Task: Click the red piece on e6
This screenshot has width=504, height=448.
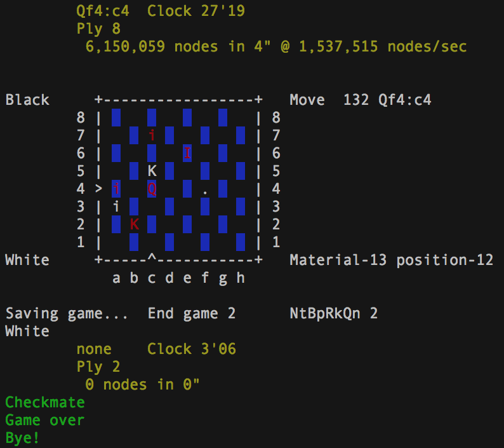Action: click(x=187, y=153)
